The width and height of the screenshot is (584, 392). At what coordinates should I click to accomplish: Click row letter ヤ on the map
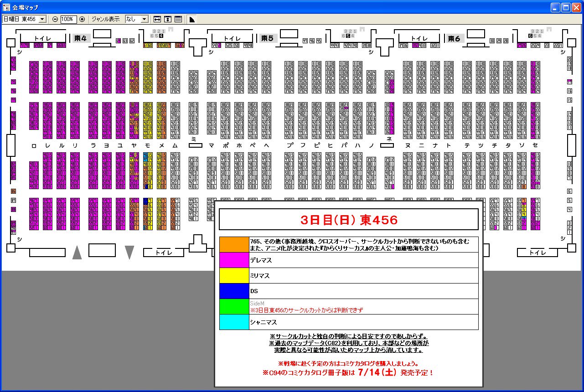pyautogui.click(x=134, y=145)
